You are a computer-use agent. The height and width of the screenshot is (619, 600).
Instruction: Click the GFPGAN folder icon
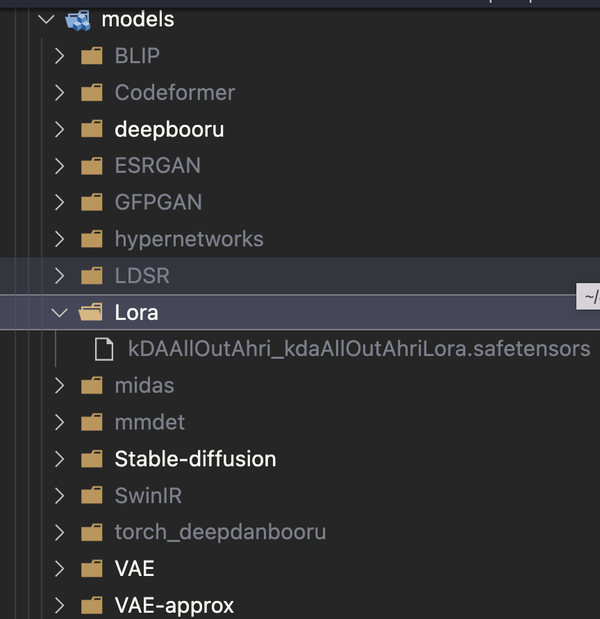92,202
